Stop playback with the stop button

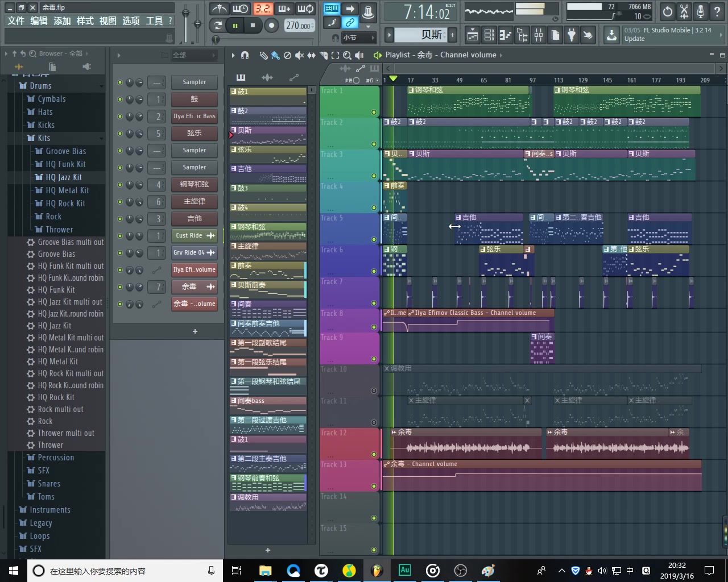(x=253, y=25)
